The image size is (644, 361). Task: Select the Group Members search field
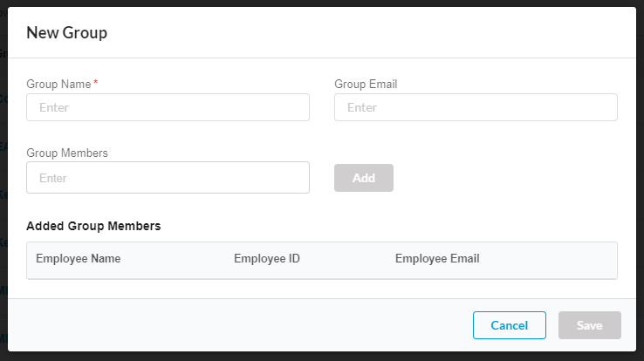click(x=168, y=178)
